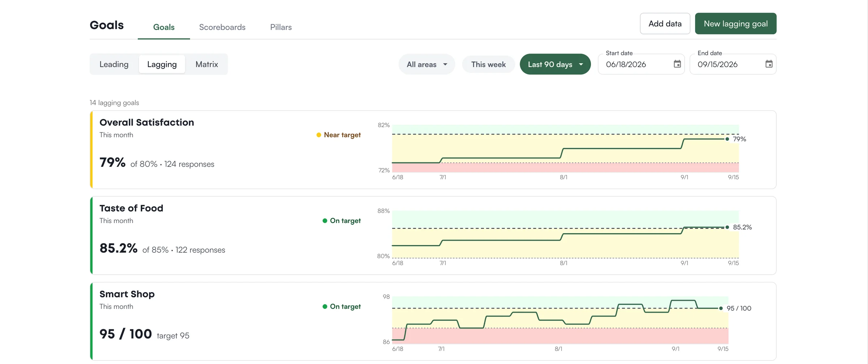Click the yellow Near target status dot
Screen dimensions: 868x364
click(x=319, y=135)
